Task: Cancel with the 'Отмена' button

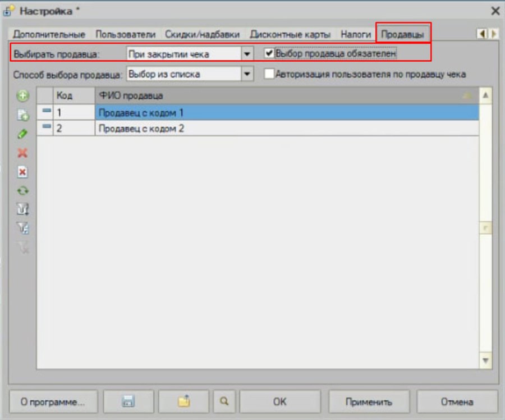Action: [457, 401]
